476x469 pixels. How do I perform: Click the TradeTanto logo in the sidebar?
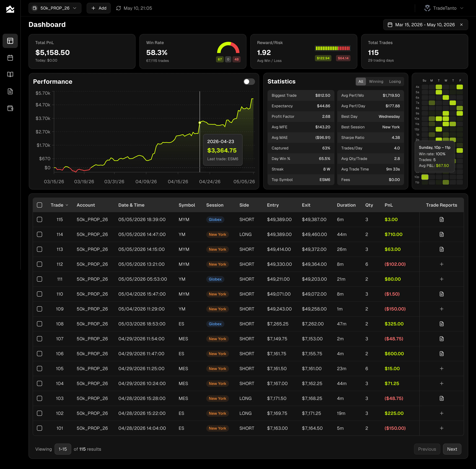(x=10, y=9)
